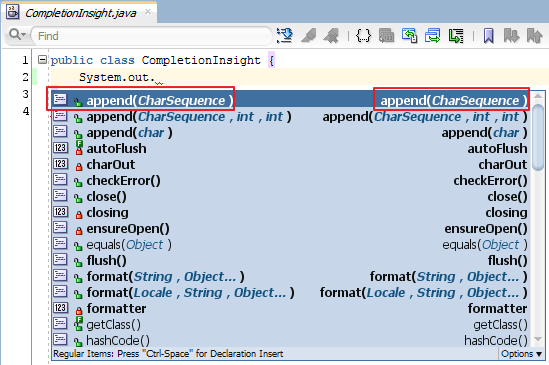Screen dimensions: 549x365
Task: Select the checkError() completion item
Action: click(x=290, y=181)
